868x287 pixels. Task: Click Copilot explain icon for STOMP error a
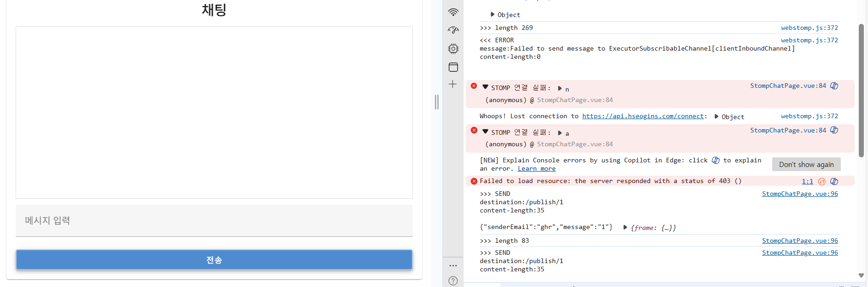coord(834,130)
